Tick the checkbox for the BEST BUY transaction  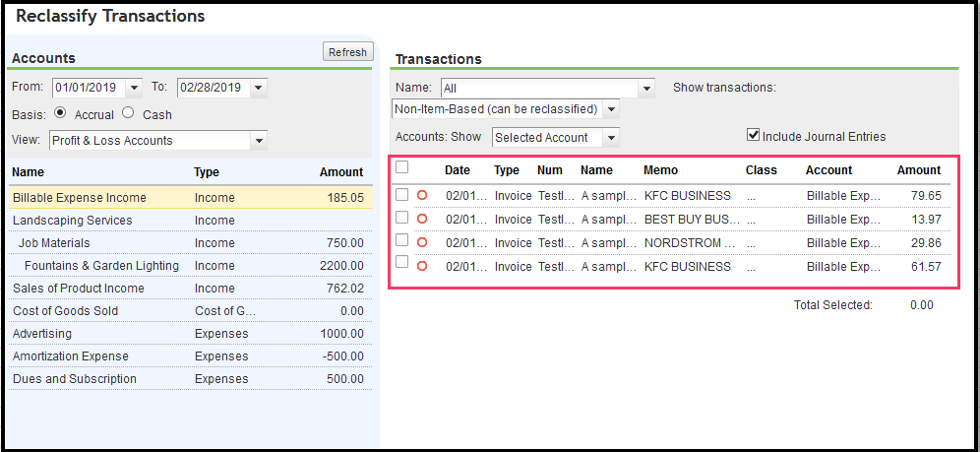(x=401, y=218)
